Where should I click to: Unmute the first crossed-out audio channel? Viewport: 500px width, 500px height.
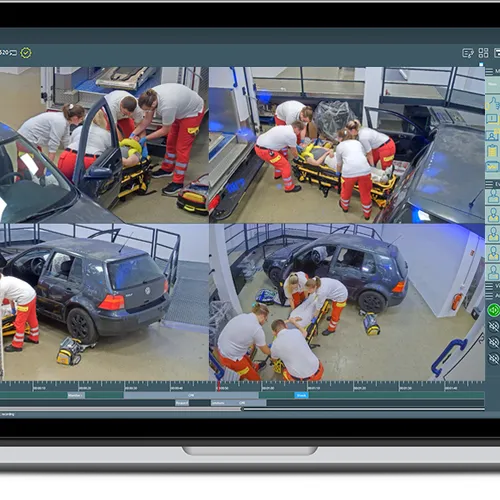(494, 327)
